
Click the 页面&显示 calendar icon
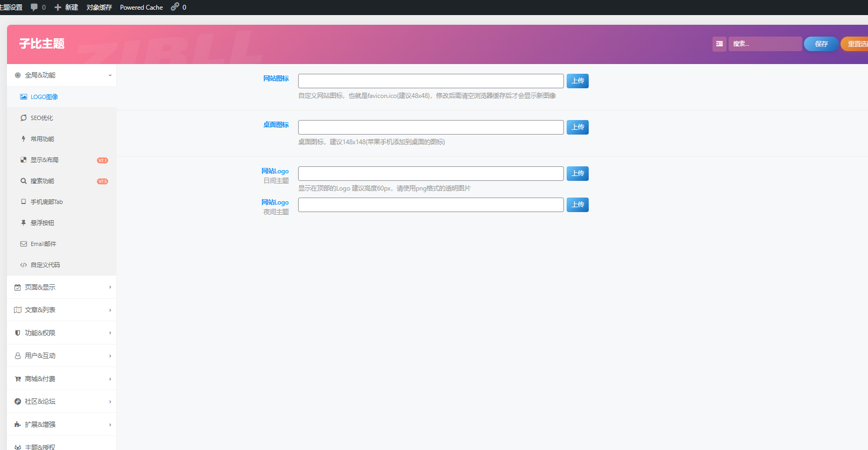[18, 287]
